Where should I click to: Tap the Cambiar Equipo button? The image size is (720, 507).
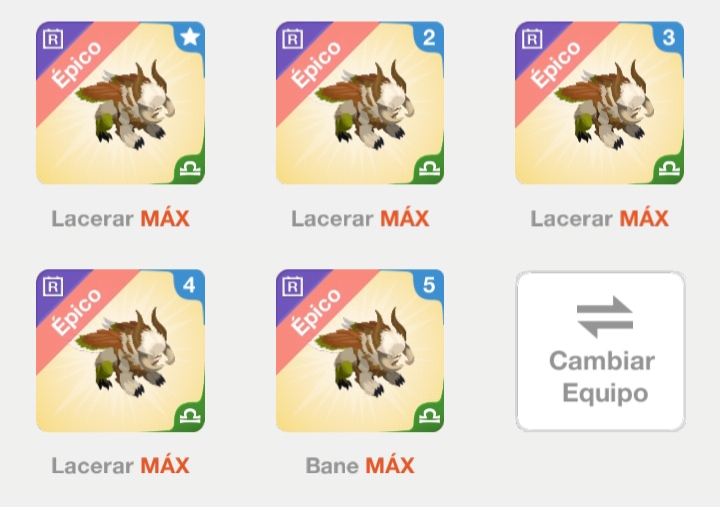601,351
